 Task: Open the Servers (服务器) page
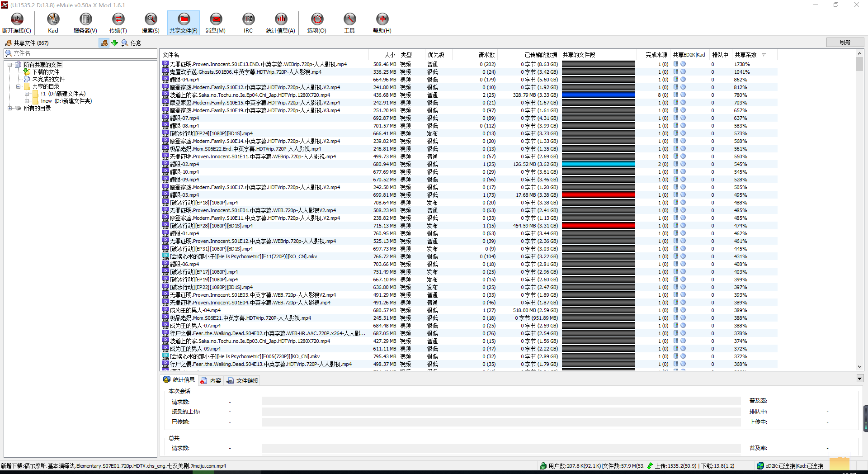coord(85,23)
